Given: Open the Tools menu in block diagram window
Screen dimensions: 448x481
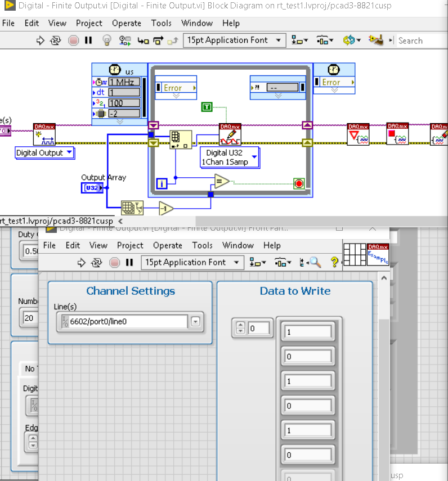Looking at the screenshot, I should pyautogui.click(x=162, y=23).
